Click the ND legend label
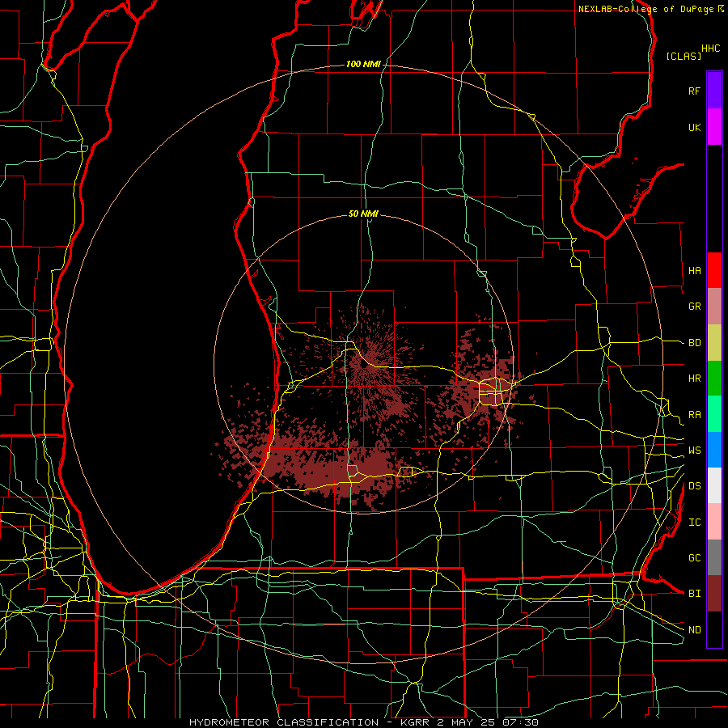The image size is (728, 728). coord(694,630)
